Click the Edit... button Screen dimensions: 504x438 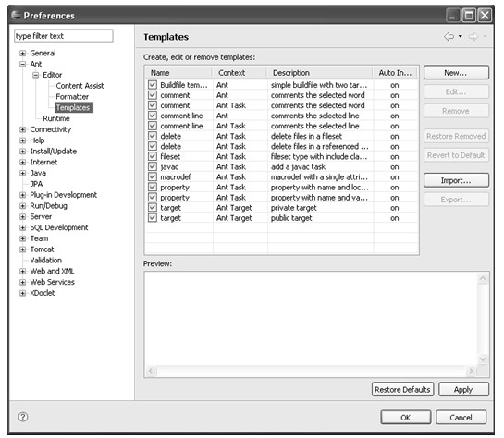click(x=456, y=91)
